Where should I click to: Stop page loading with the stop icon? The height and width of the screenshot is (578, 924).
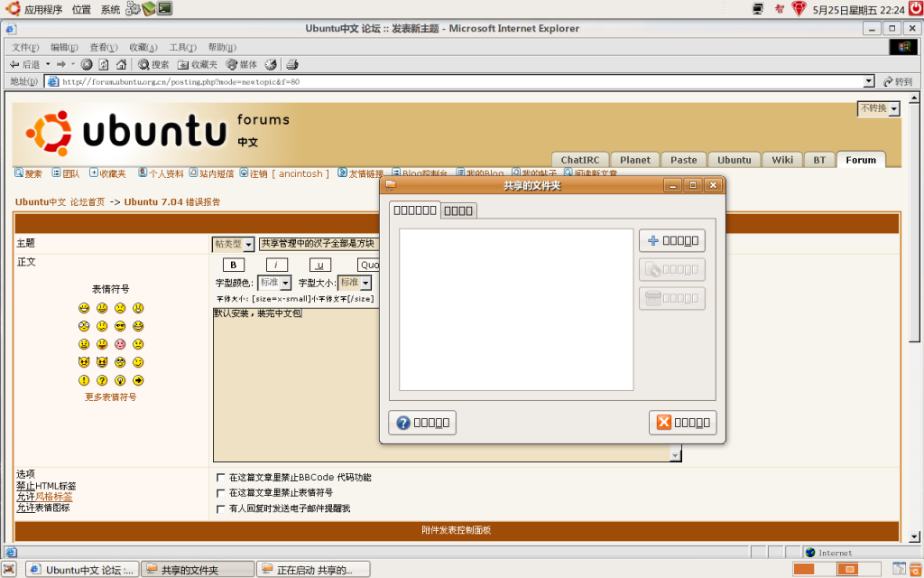click(x=87, y=64)
